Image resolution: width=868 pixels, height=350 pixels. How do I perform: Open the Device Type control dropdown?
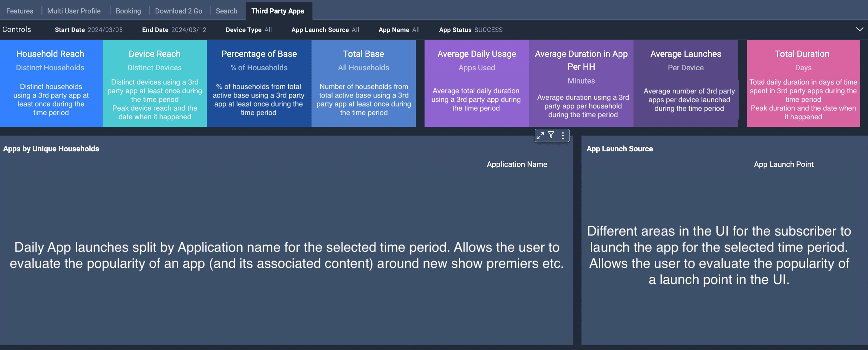(248, 30)
